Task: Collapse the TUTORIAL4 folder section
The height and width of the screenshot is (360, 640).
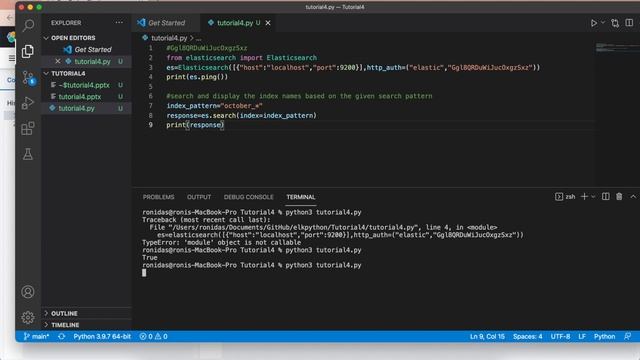Action: pyautogui.click(x=69, y=73)
